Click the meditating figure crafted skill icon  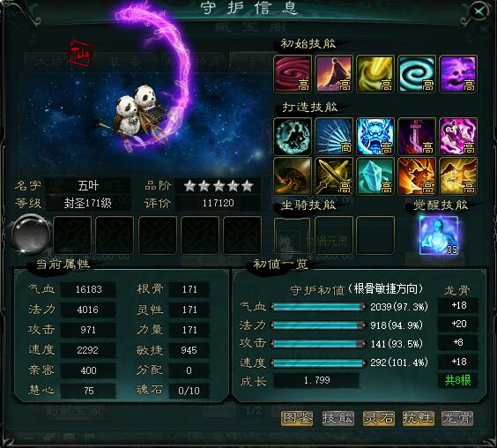coord(293,137)
